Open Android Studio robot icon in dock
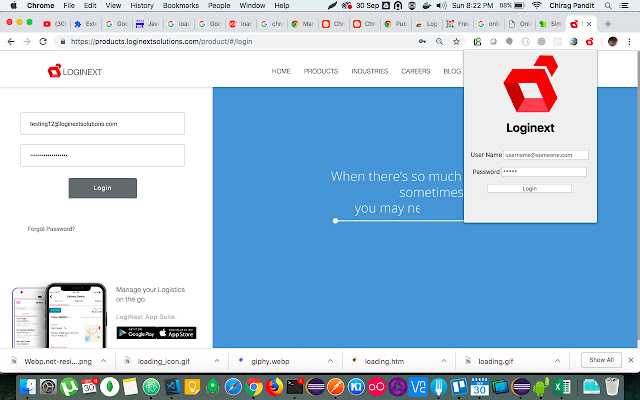This screenshot has width=640, height=400. (541, 386)
